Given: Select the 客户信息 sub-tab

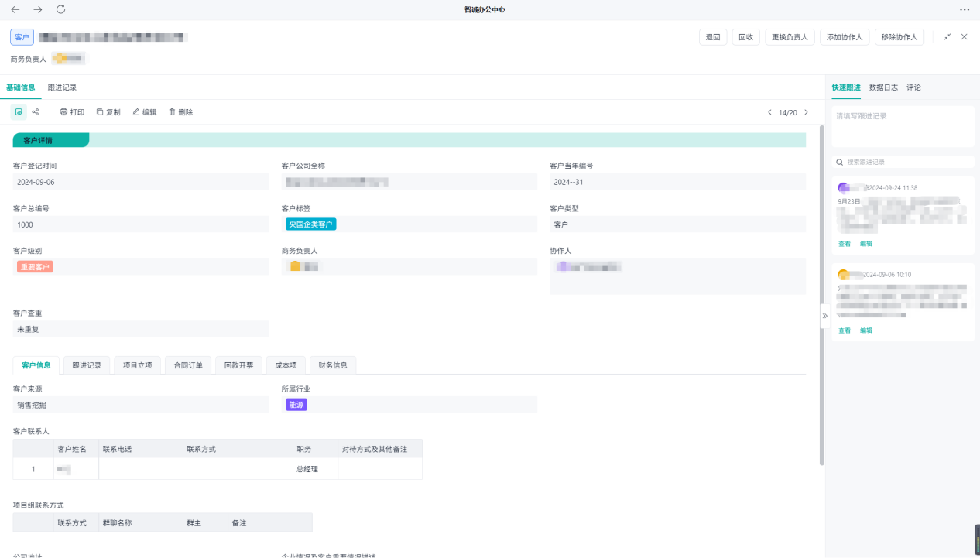Looking at the screenshot, I should point(36,365).
